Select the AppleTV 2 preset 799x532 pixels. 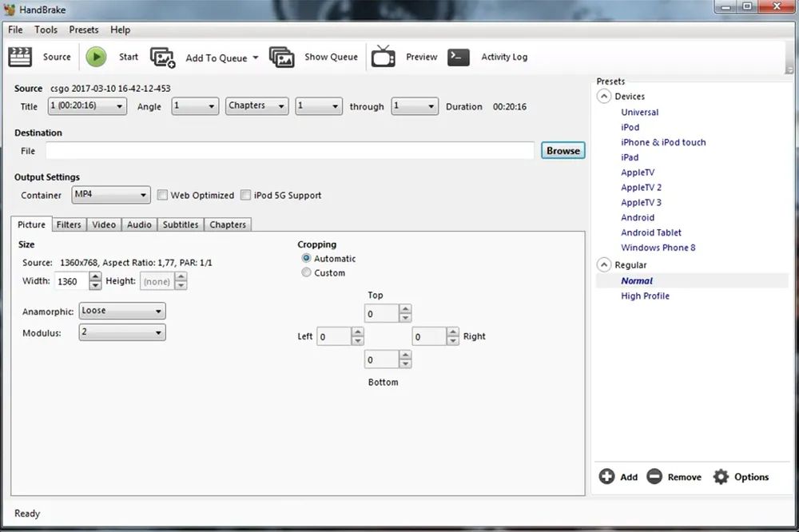pos(641,188)
